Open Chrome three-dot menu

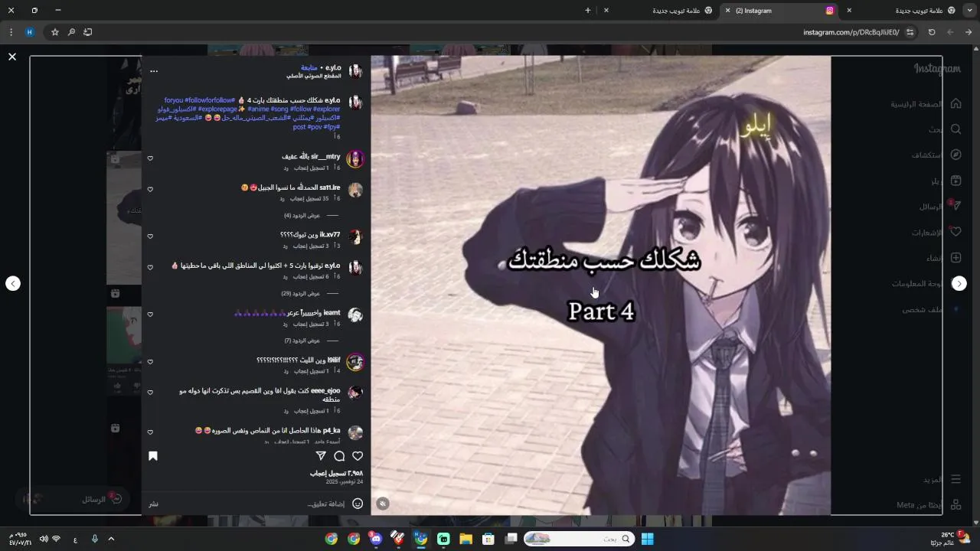coord(11,32)
